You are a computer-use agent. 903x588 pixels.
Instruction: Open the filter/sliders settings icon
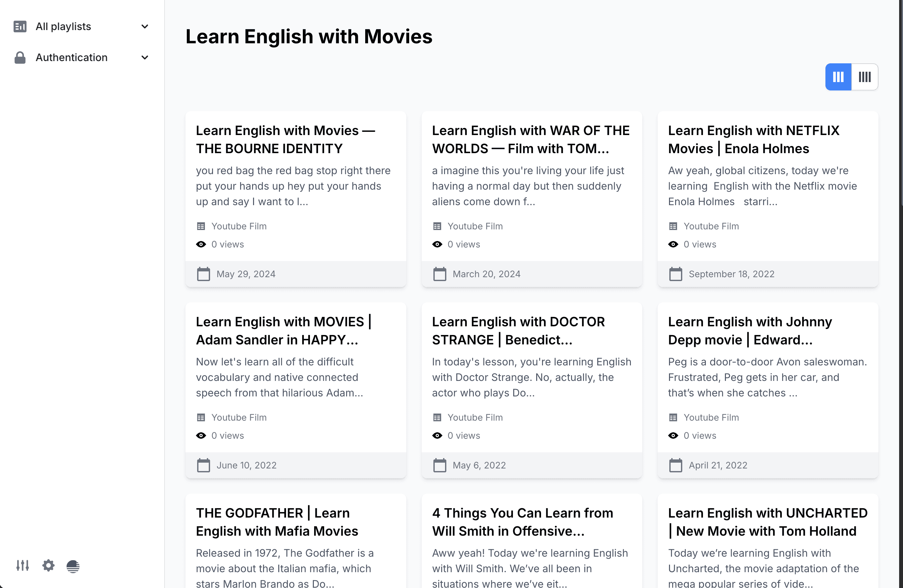tap(22, 565)
